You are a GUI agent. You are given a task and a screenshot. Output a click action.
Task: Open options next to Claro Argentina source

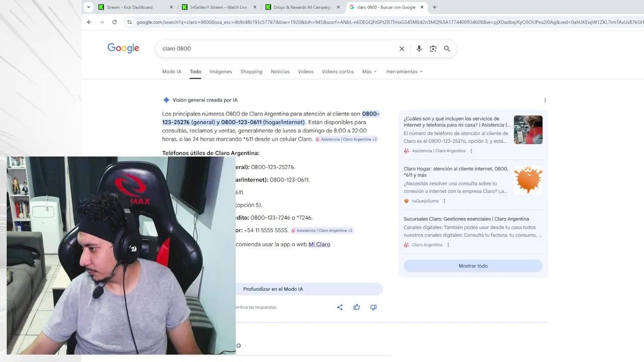coord(448,245)
